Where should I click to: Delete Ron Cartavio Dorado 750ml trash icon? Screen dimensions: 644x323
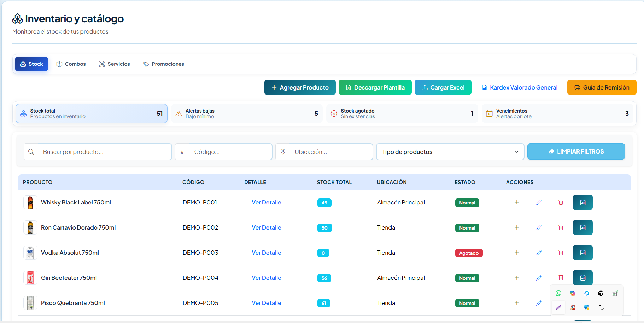pos(561,227)
